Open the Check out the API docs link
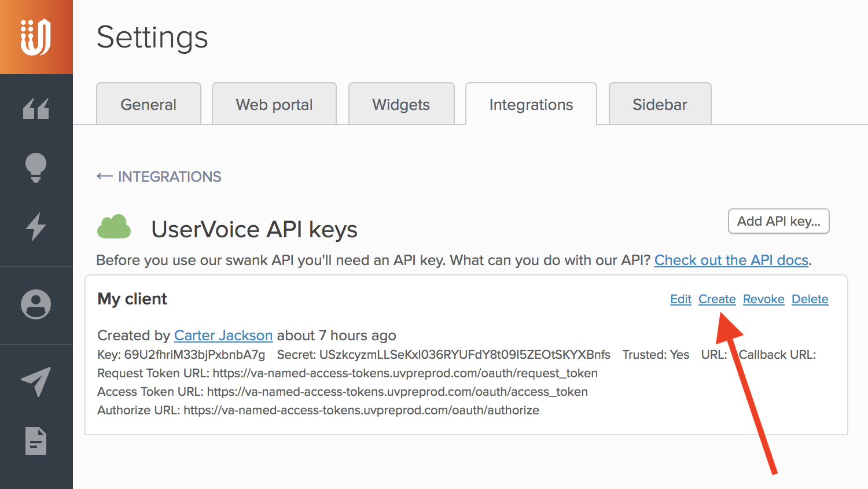This screenshot has height=489, width=868. (x=731, y=260)
